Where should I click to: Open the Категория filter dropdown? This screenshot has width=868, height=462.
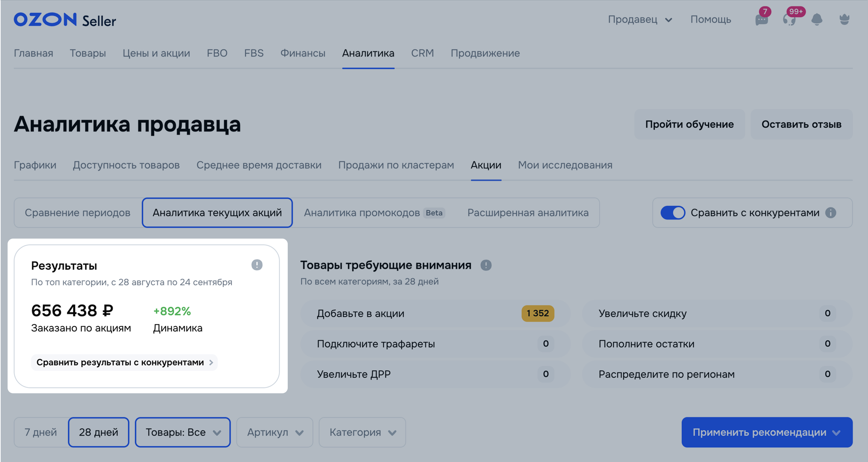(x=362, y=432)
